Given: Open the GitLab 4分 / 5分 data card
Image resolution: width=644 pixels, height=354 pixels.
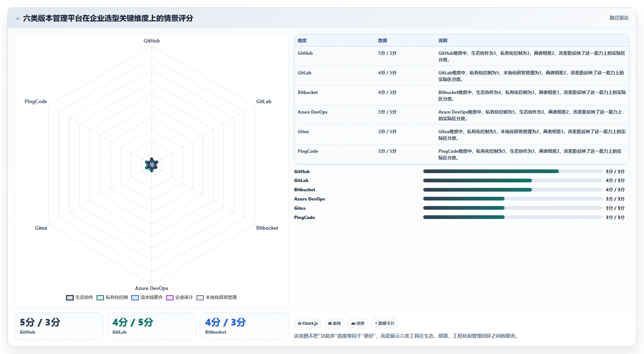Looking at the screenshot, I should click(x=152, y=326).
